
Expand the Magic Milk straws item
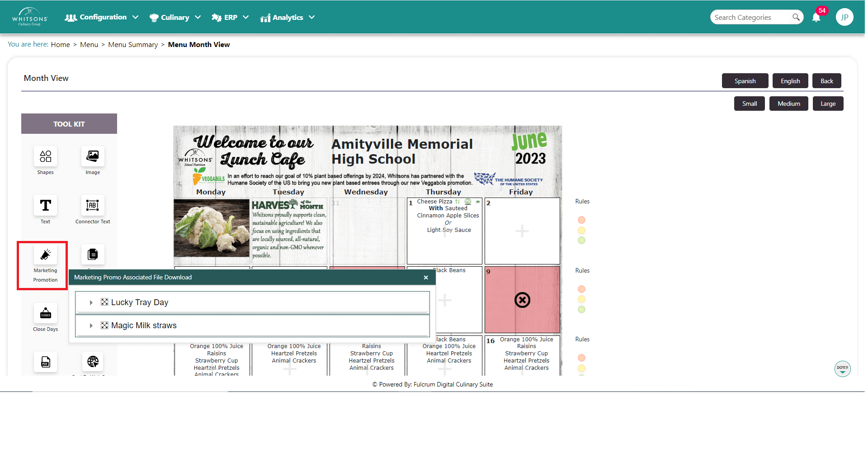tap(91, 326)
